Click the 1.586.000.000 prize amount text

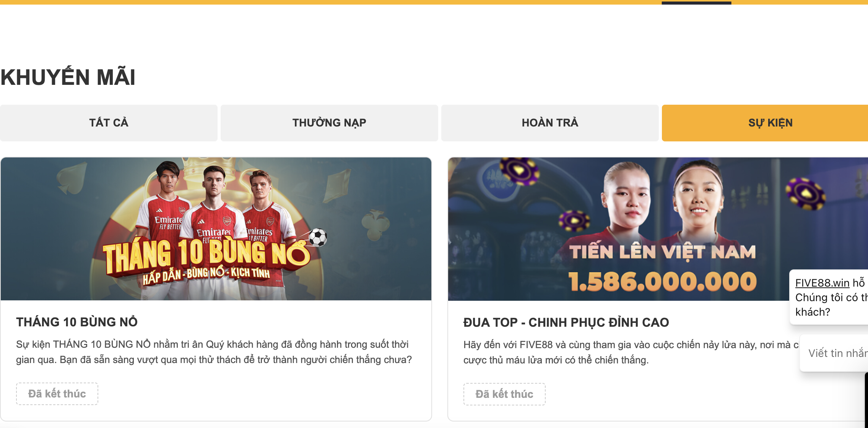662,282
